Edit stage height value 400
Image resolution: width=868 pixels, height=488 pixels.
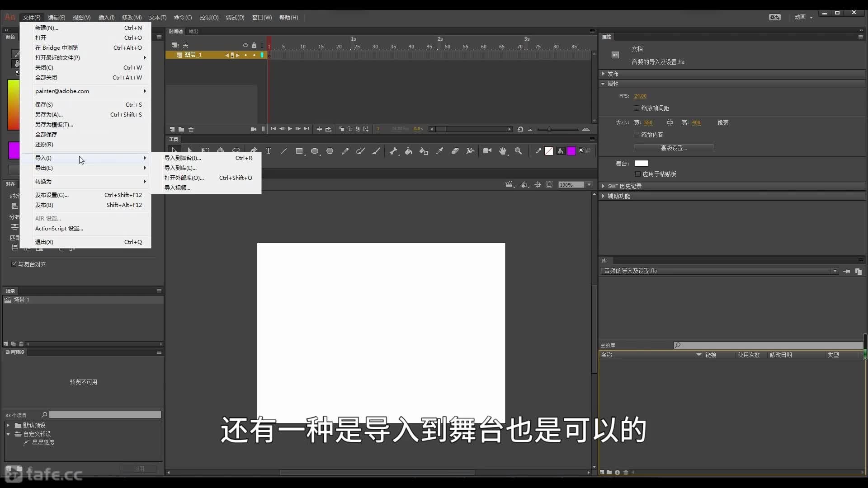(696, 122)
